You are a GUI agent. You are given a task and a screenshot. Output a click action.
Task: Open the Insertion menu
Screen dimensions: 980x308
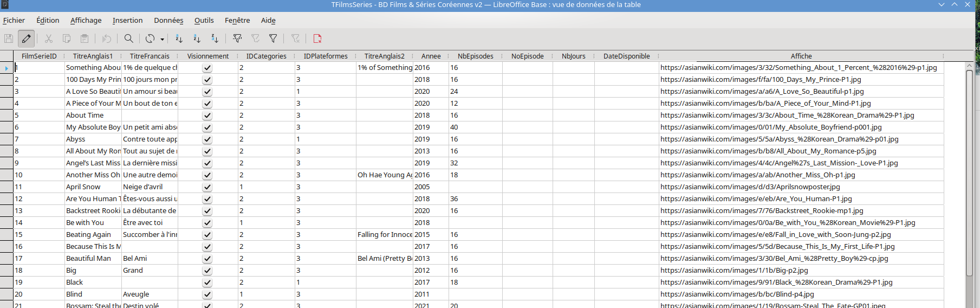127,20
